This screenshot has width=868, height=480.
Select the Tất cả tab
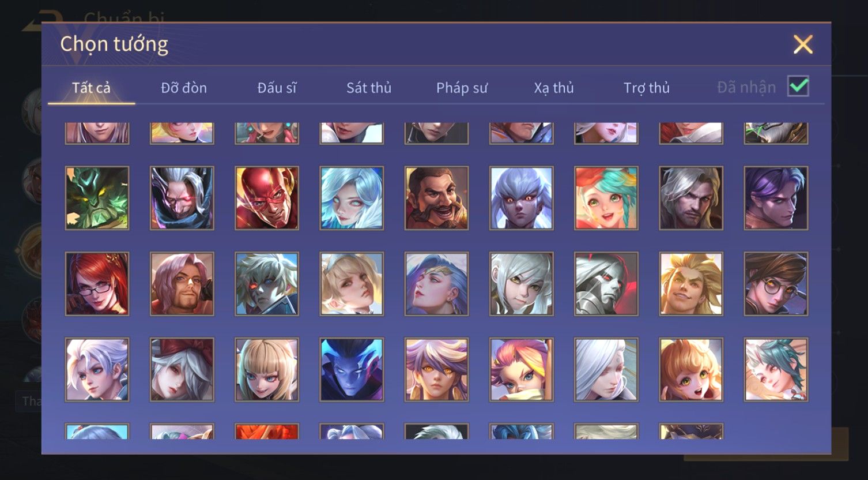point(91,88)
